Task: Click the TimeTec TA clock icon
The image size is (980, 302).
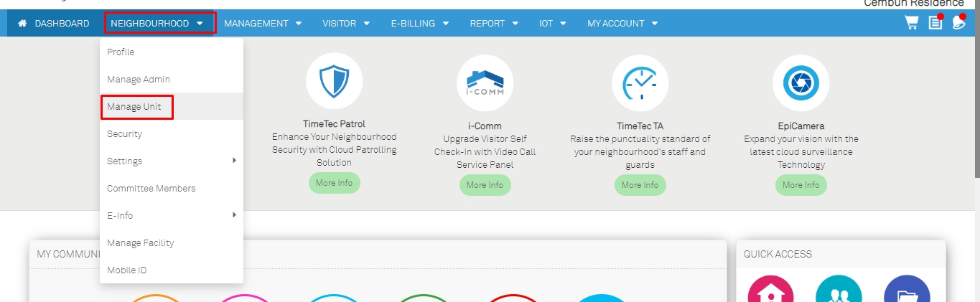Action: point(640,82)
